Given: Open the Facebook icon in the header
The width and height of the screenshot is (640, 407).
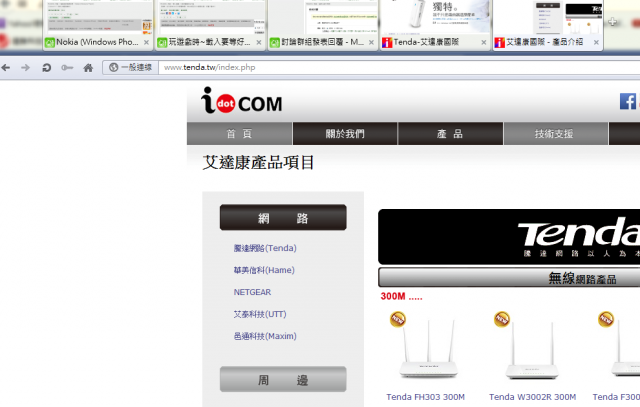Looking at the screenshot, I should (x=628, y=101).
